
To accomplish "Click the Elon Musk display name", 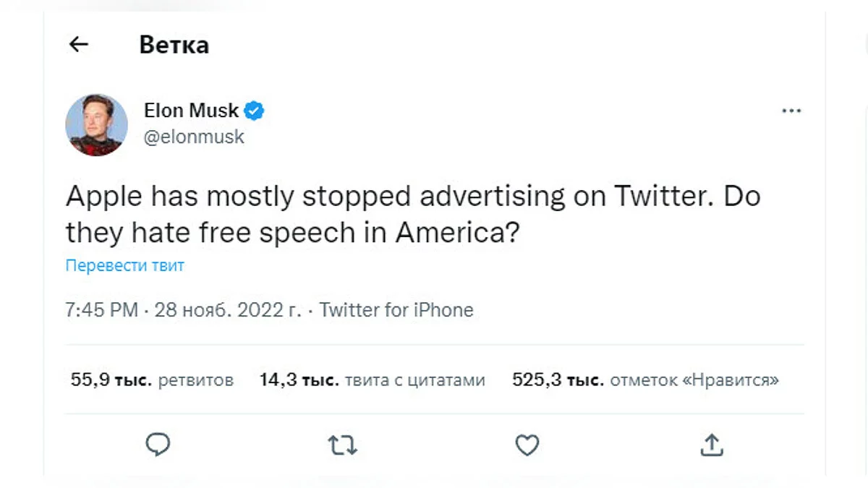I will pos(191,111).
